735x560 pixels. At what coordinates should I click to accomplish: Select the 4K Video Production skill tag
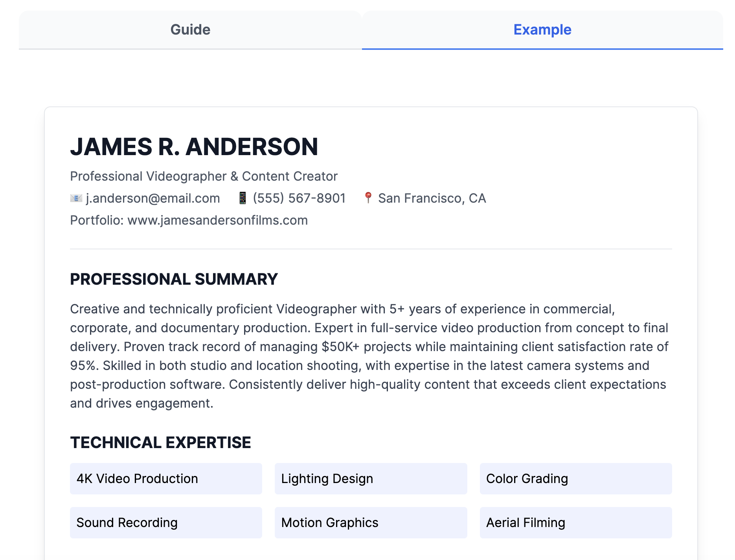coord(166,479)
